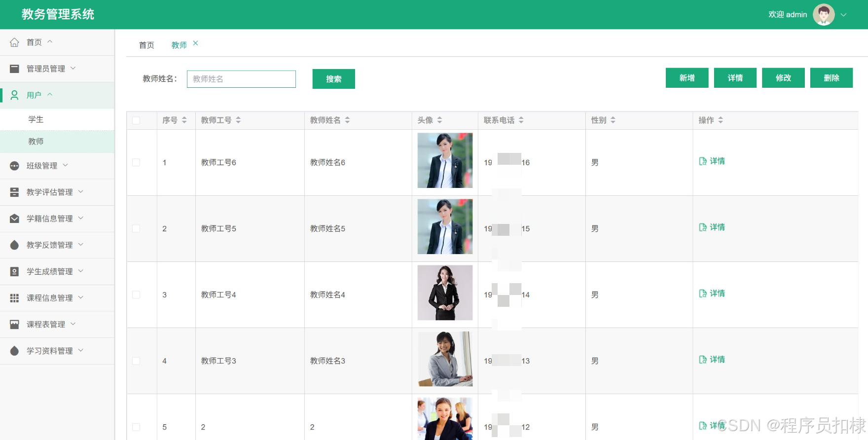Click the 搜索 button
The width and height of the screenshot is (868, 440).
tap(334, 79)
